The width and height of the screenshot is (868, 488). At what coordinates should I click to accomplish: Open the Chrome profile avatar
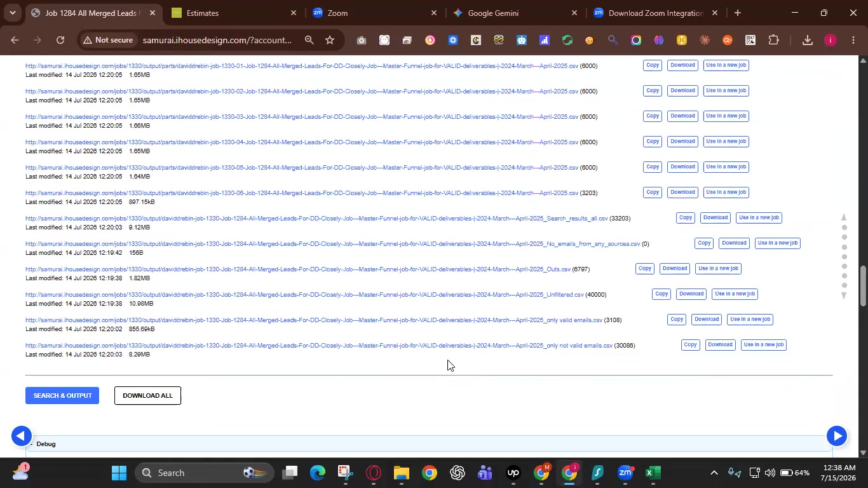pos(831,40)
